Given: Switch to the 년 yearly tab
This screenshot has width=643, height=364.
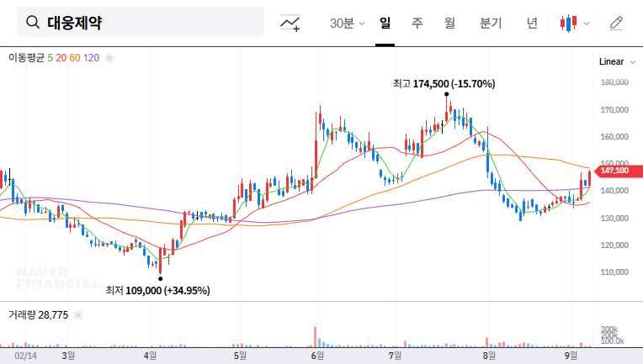Looking at the screenshot, I should pos(532,23).
